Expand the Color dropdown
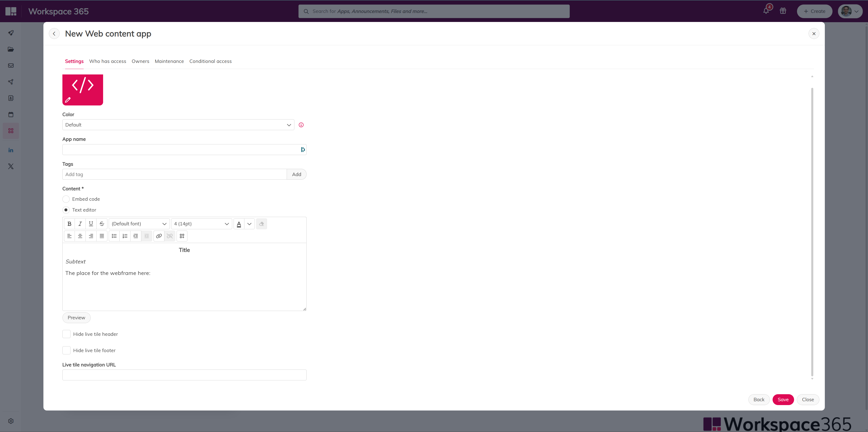This screenshot has width=868, height=432. click(178, 125)
